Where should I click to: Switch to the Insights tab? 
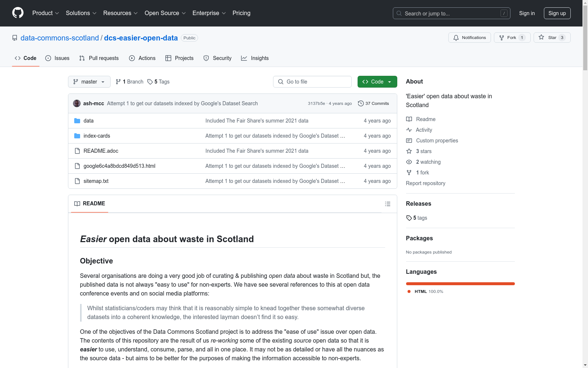(255, 58)
